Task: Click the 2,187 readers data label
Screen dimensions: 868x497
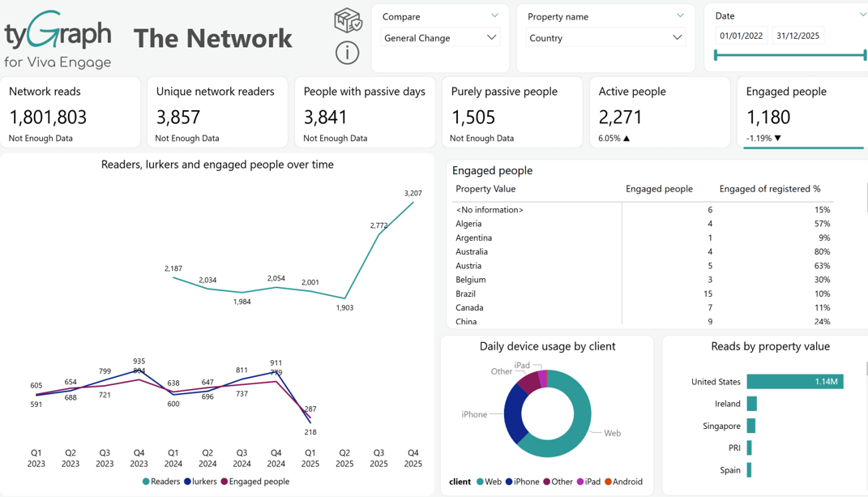Action: click(x=173, y=268)
